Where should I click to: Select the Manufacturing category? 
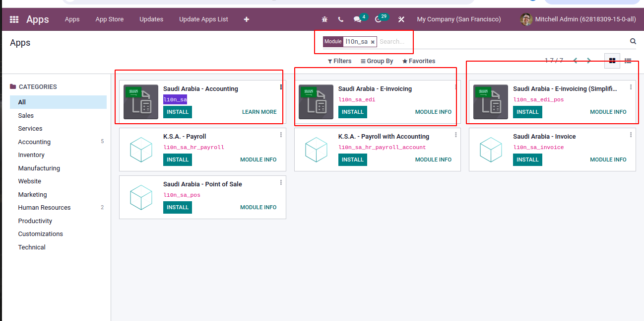click(59, 168)
